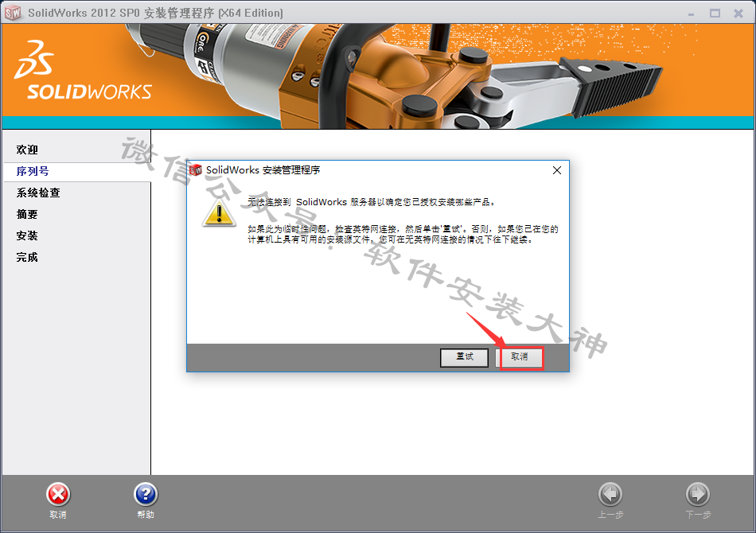The width and height of the screenshot is (756, 533).
Task: Click the SW icon in the dialog title bar
Action: pyautogui.click(x=196, y=170)
